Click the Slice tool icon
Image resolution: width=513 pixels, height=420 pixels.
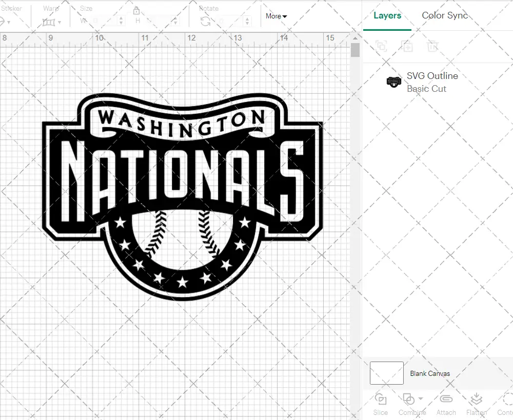(380, 399)
